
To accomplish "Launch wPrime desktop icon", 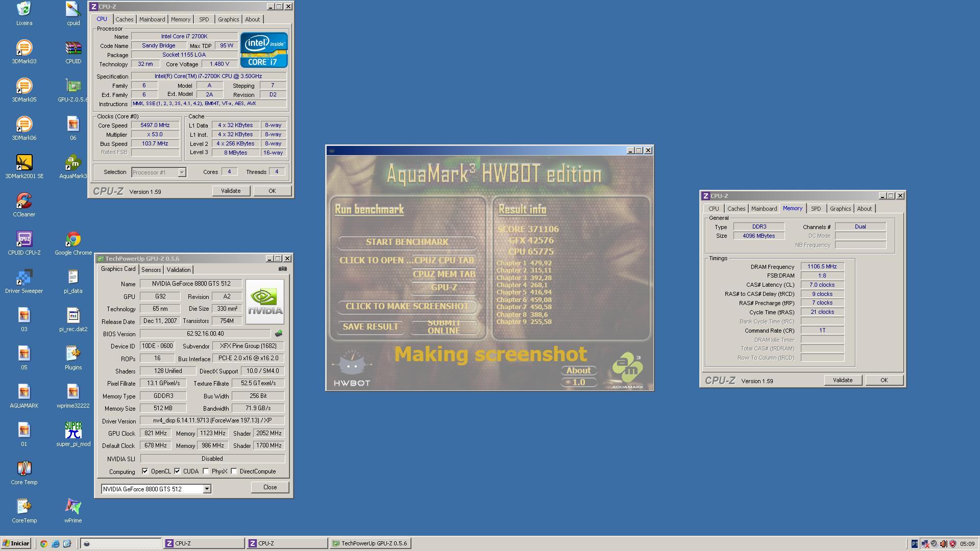I will pyautogui.click(x=73, y=510).
